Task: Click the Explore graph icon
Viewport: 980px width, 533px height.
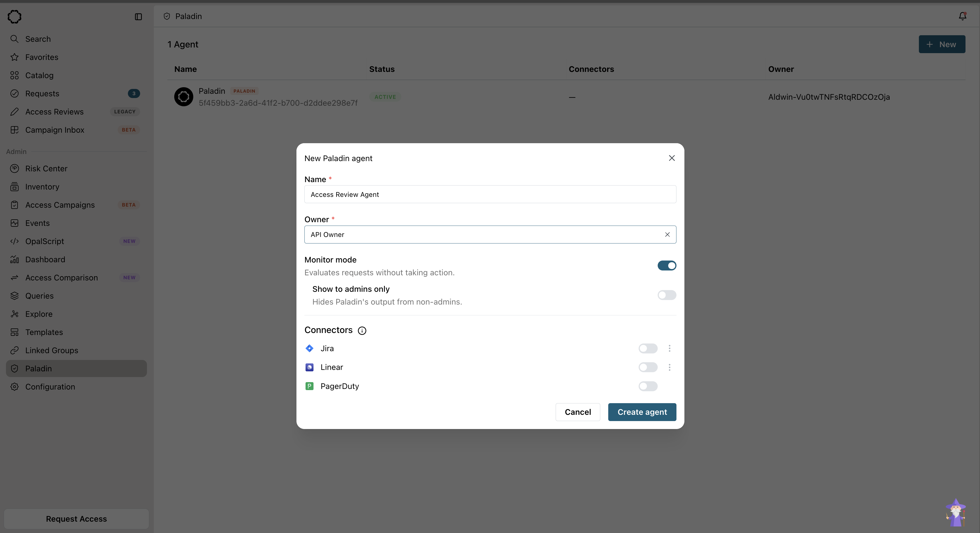Action: point(14,314)
